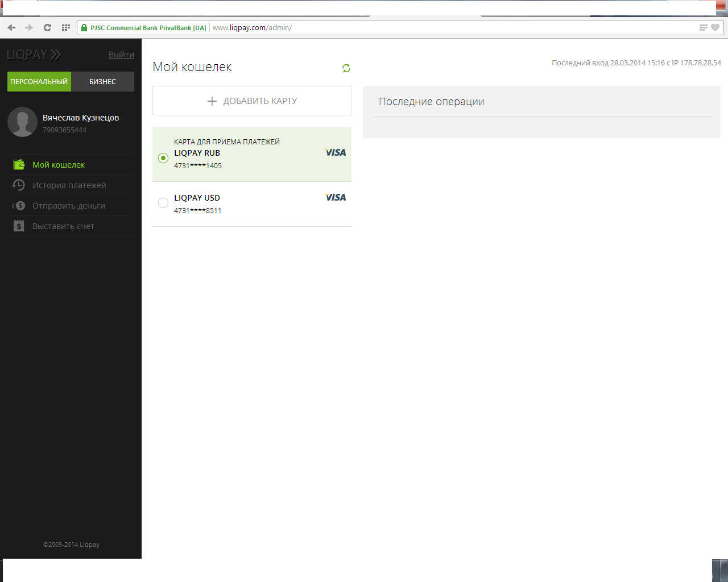Click the Мой кошелек page heading
The width and height of the screenshot is (728, 582).
[192, 67]
